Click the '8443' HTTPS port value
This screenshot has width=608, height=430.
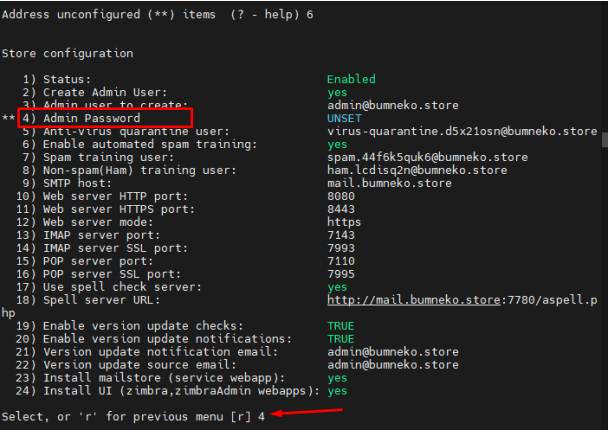click(x=341, y=209)
